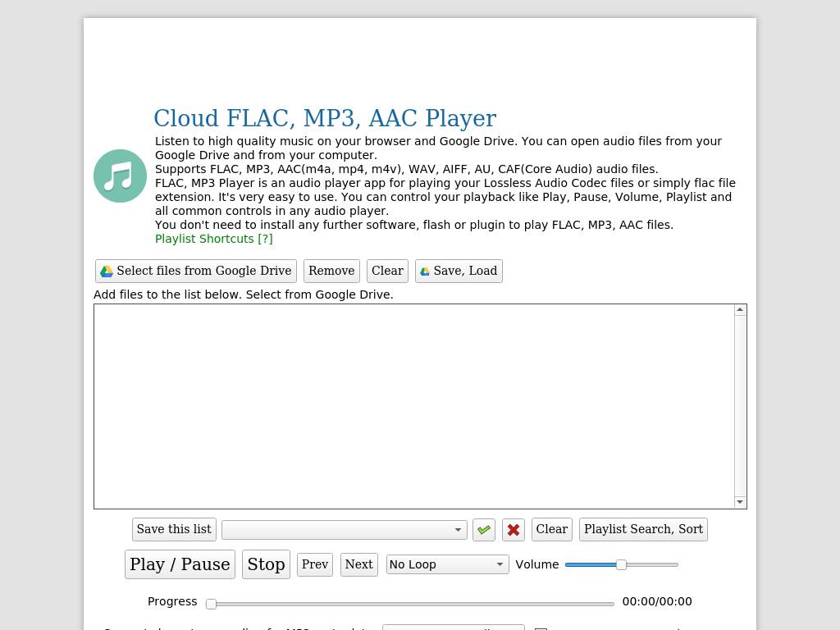Screen dimensions: 840x630
Task: Skip to track with Next button
Action: 358,564
